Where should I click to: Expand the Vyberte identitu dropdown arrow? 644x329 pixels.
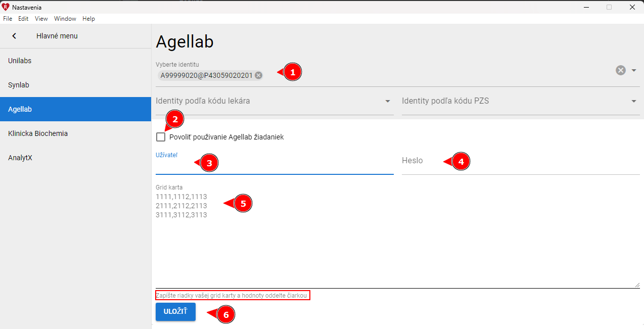tap(634, 70)
